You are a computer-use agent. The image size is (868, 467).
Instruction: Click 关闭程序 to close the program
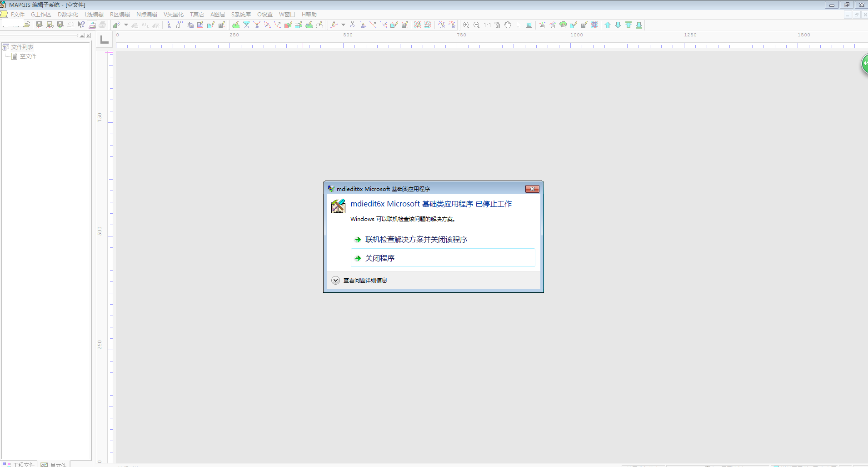[443, 258]
